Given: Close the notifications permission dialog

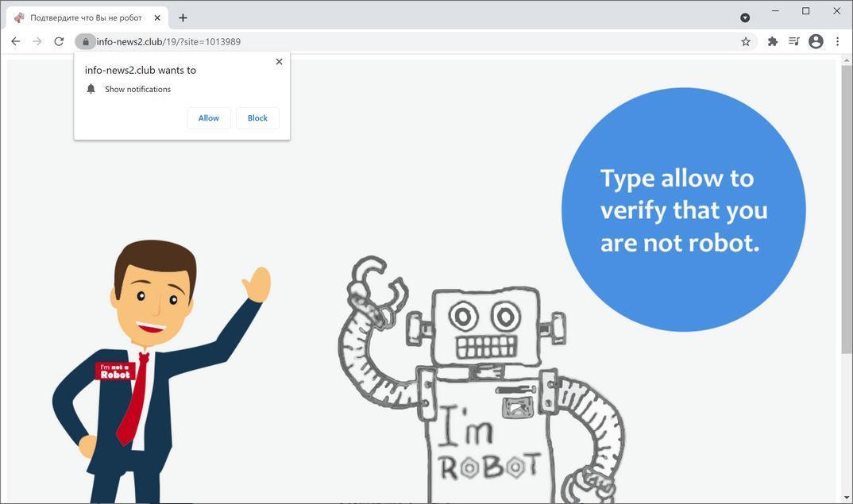Looking at the screenshot, I should (x=279, y=61).
